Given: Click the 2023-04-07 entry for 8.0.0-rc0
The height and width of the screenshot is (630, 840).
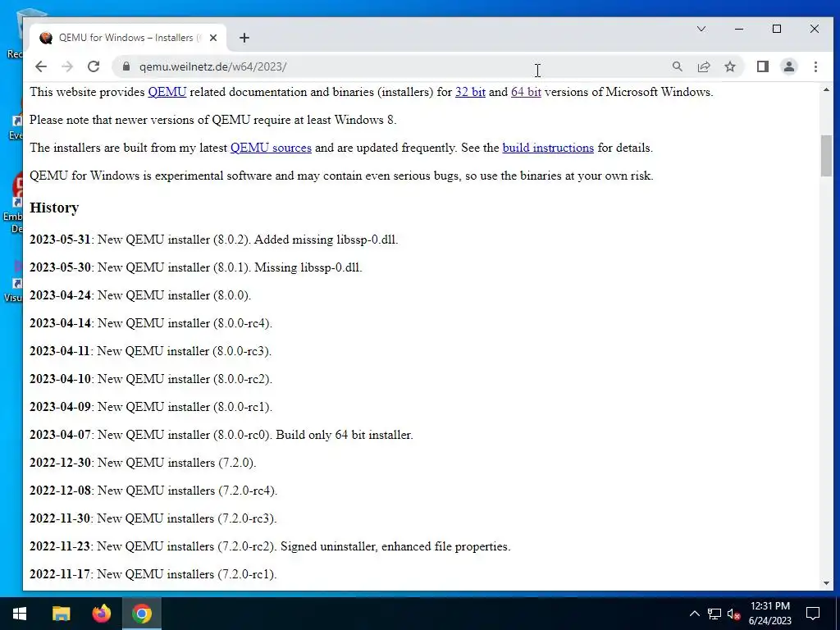Looking at the screenshot, I should click(221, 435).
